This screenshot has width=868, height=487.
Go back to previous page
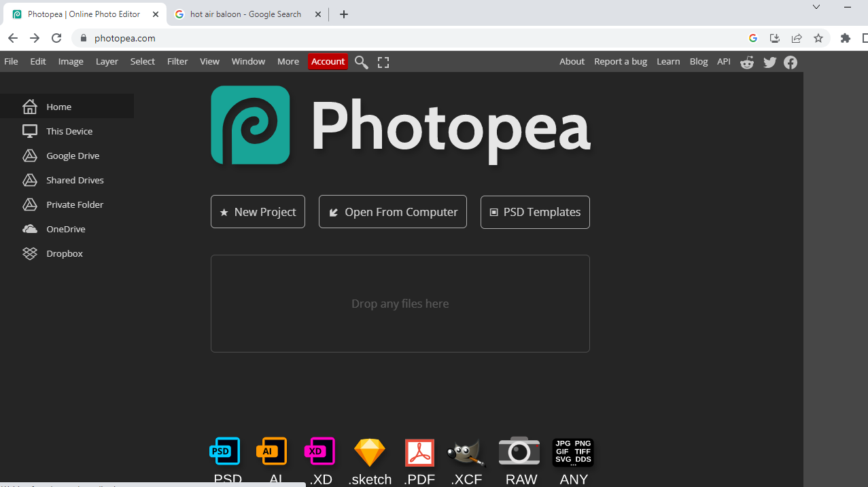pyautogui.click(x=13, y=38)
